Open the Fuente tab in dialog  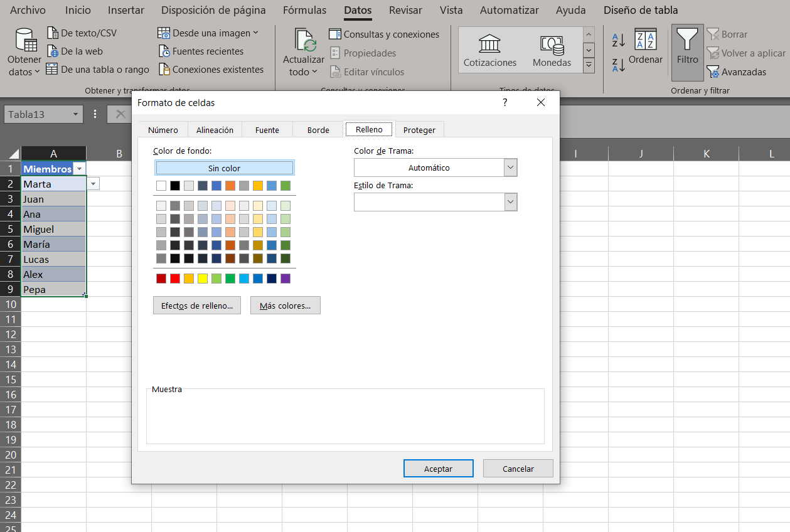(267, 130)
